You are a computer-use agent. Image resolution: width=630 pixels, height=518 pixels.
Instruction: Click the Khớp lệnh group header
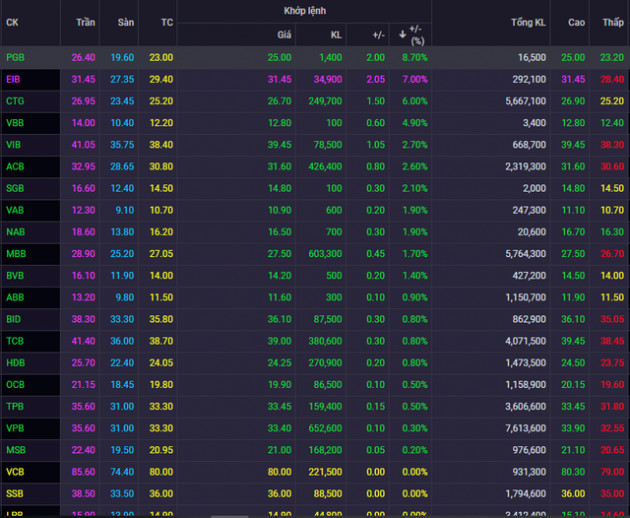click(305, 11)
